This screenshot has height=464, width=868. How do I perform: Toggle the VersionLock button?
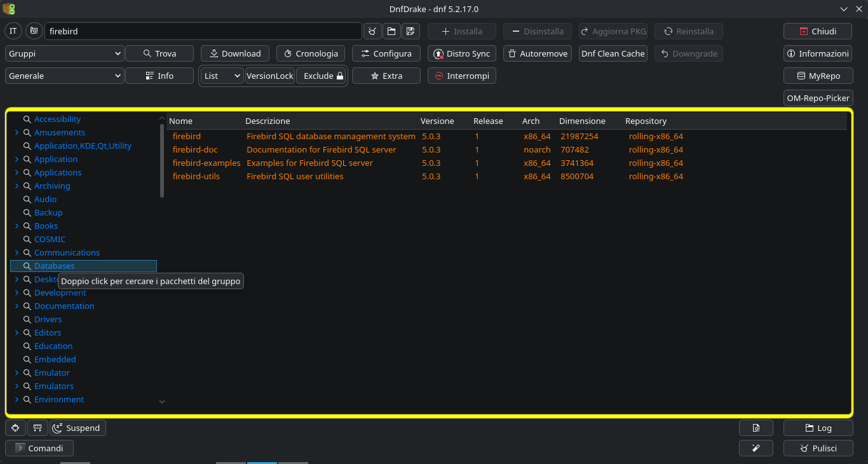click(269, 76)
